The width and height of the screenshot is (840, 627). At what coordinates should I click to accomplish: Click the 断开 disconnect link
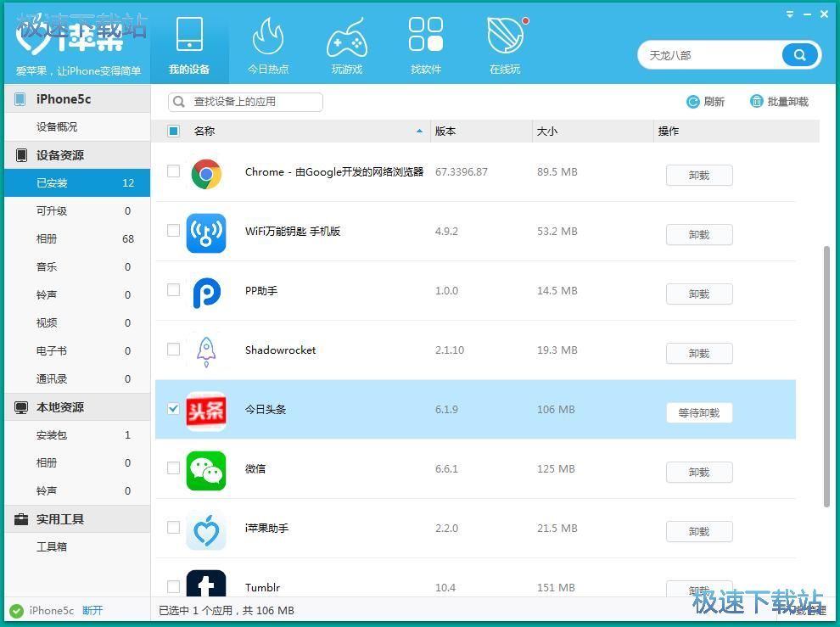[92, 610]
